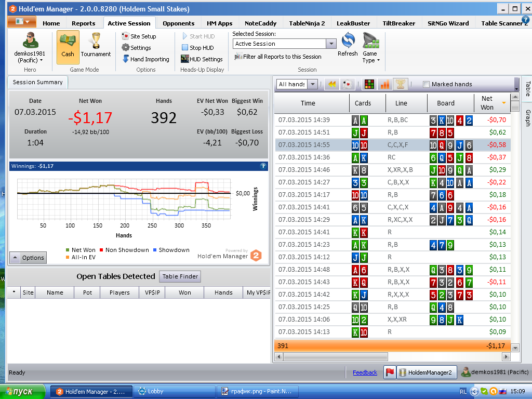Image resolution: width=532 pixels, height=399 pixels.
Task: Click the VP$IP column header in Open Tables
Action: coord(152,292)
